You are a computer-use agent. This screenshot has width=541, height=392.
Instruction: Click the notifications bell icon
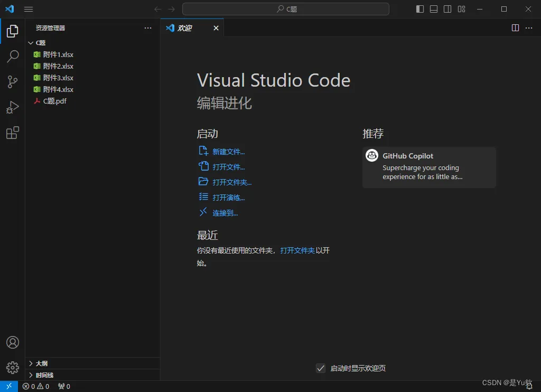pyautogui.click(x=529, y=387)
